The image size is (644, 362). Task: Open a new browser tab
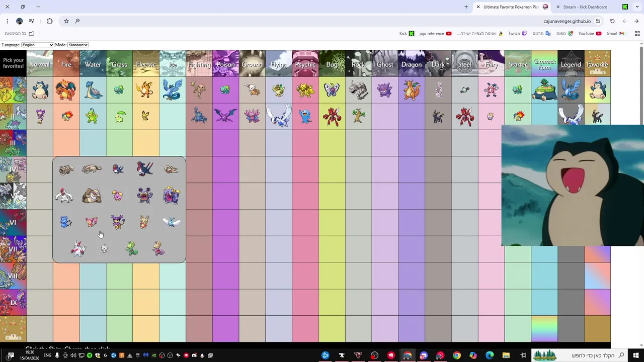[x=466, y=7]
